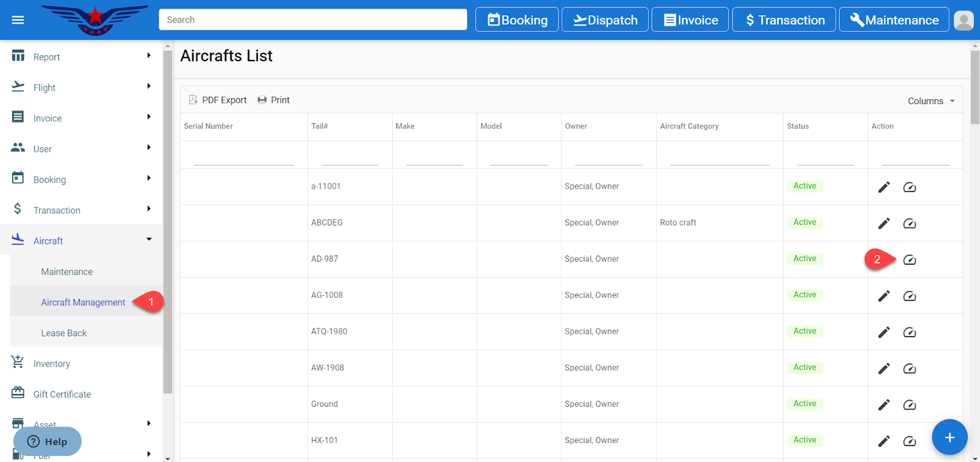Click the hamburger menu icon

click(x=18, y=20)
